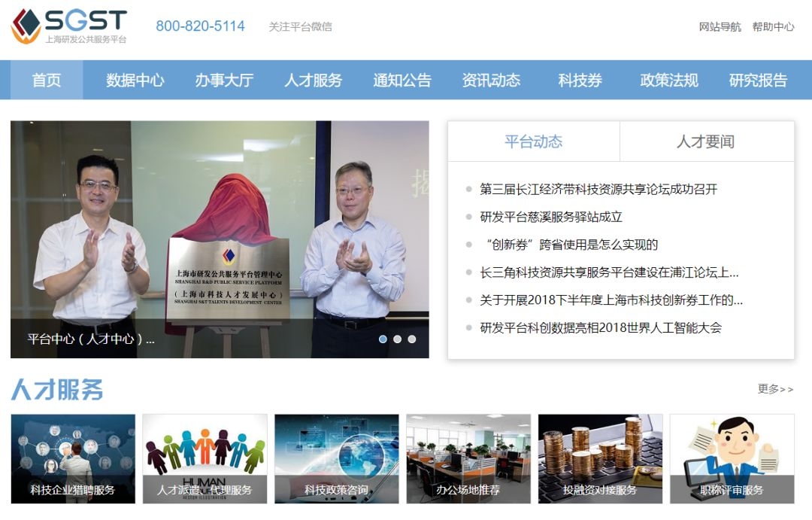
Task: Click the carousel caption 平台中心（人才中心）...
Action: [91, 339]
